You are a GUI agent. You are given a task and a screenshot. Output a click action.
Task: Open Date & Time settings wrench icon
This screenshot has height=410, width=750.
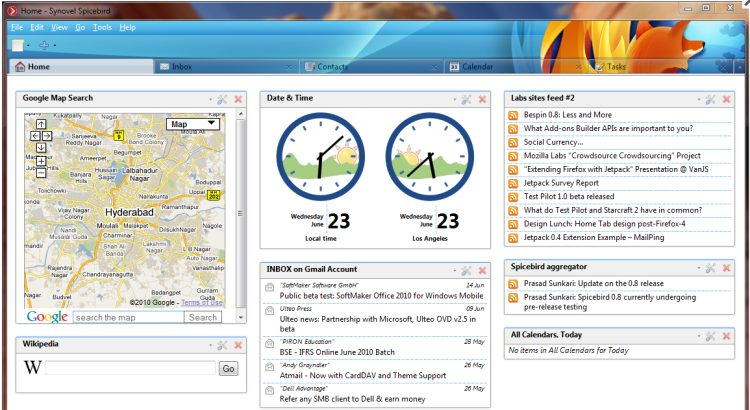tap(466, 100)
